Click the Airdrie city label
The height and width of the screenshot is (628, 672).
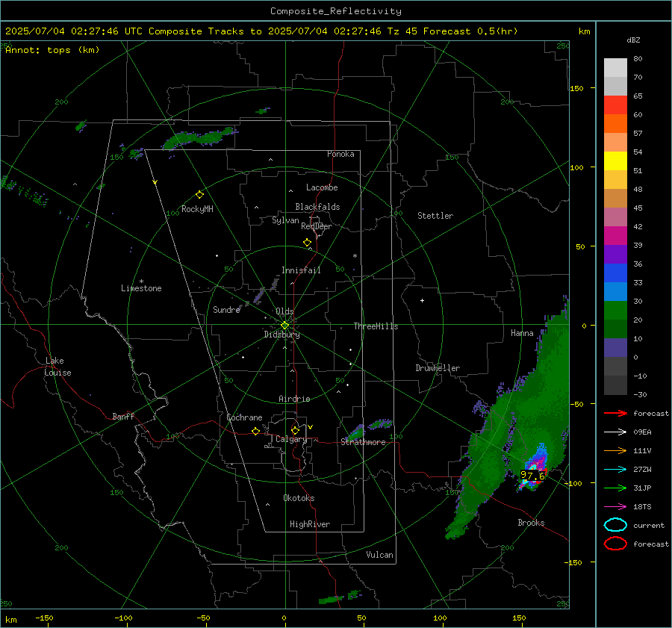[x=294, y=399]
